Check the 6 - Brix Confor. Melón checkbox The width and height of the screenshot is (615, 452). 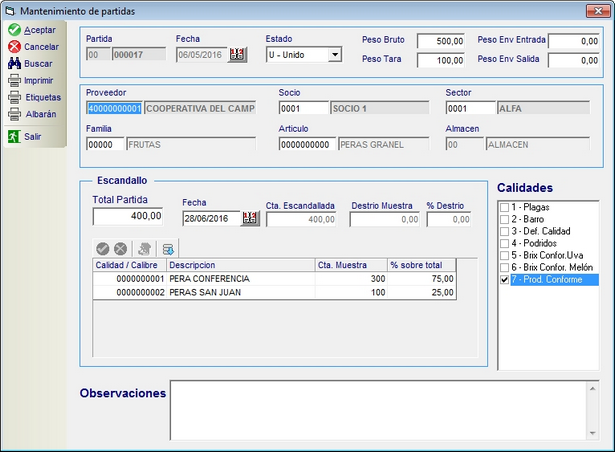504,268
